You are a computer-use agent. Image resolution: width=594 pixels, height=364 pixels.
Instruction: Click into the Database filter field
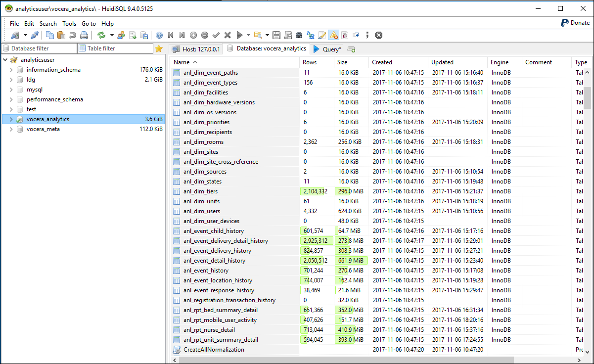(39, 48)
